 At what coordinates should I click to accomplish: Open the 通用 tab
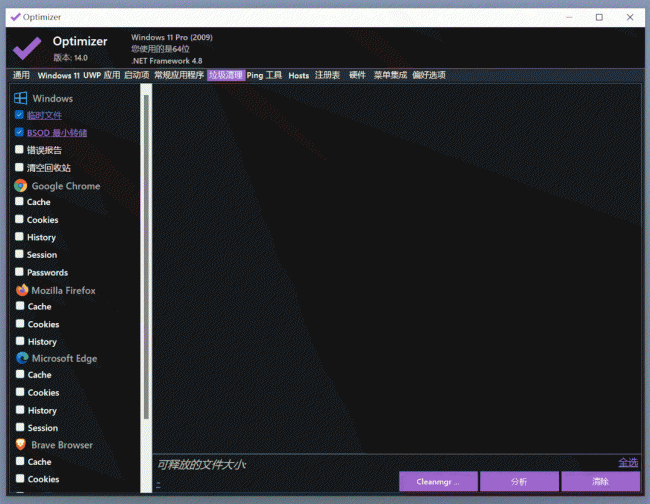tap(21, 75)
